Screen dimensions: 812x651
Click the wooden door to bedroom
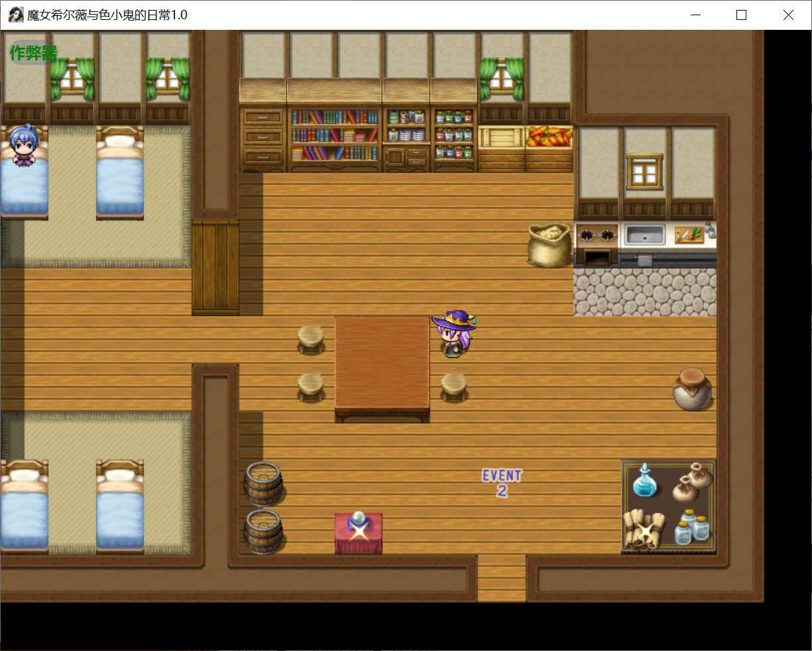pyautogui.click(x=215, y=268)
